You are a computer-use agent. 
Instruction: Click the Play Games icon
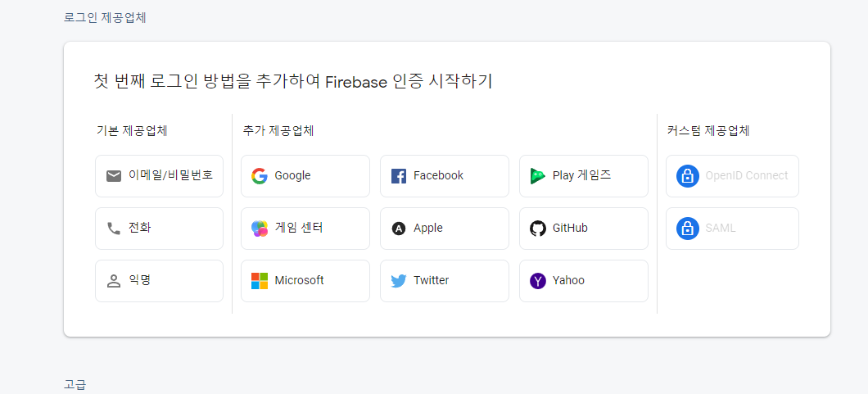537,176
